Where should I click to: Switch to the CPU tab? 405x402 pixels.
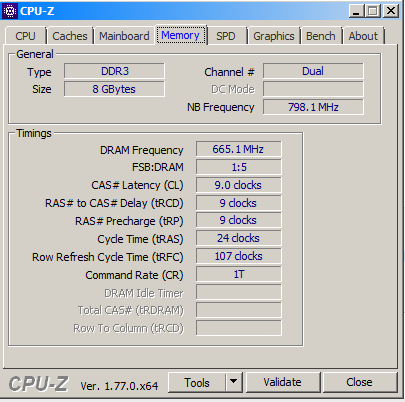click(25, 36)
